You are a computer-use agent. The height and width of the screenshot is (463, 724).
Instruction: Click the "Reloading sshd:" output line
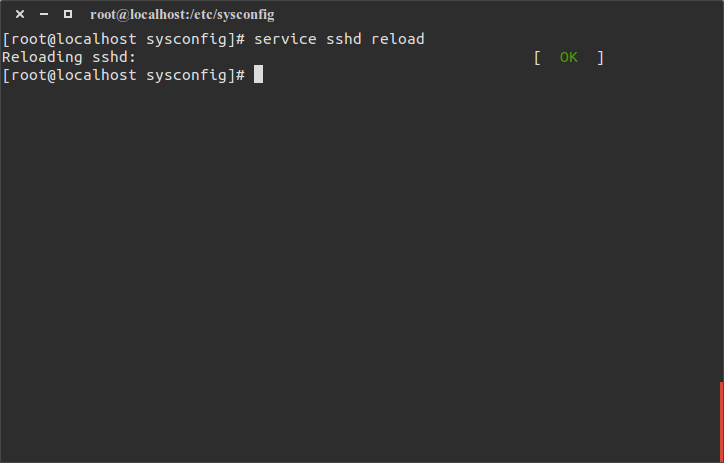(x=69, y=57)
